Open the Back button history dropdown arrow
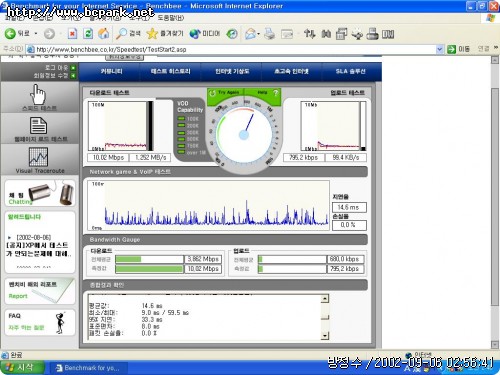This screenshot has height=375, width=500. coord(36,34)
